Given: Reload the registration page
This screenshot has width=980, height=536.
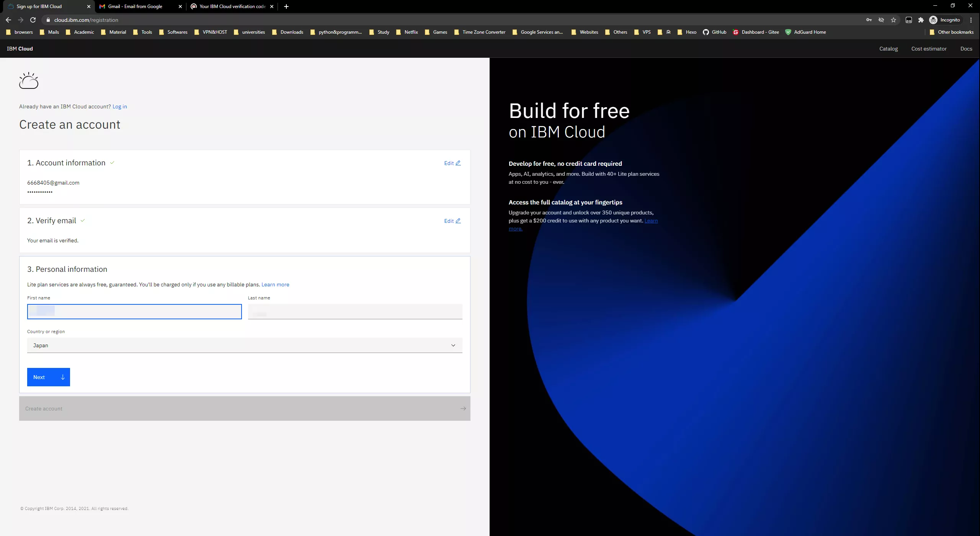Looking at the screenshot, I should pyautogui.click(x=33, y=20).
